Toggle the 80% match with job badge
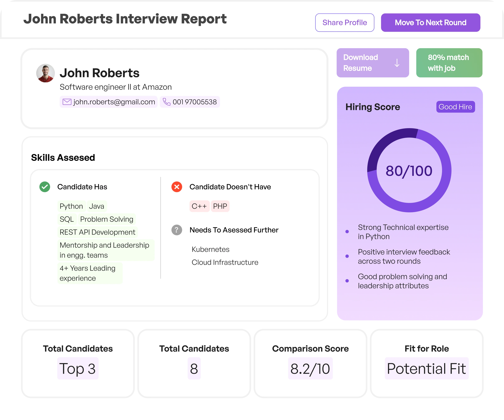Viewport: 504px width, 420px height. click(x=449, y=62)
